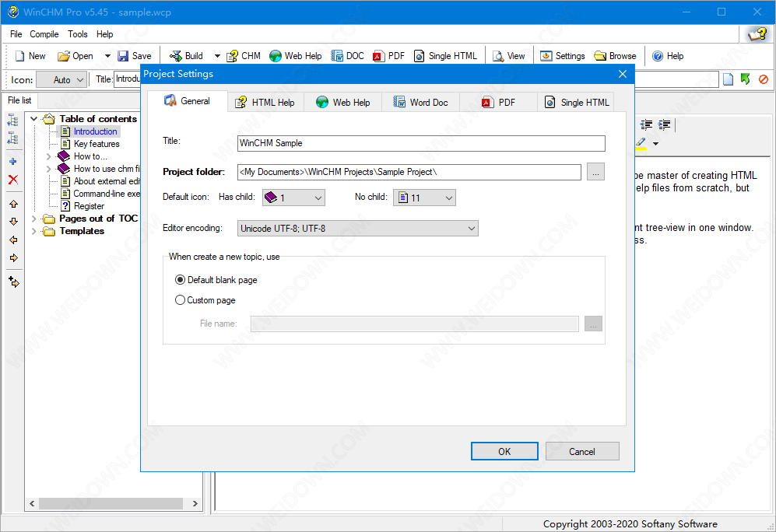This screenshot has width=776, height=532.
Task: Click the Help toolbar button
Action: coord(668,56)
